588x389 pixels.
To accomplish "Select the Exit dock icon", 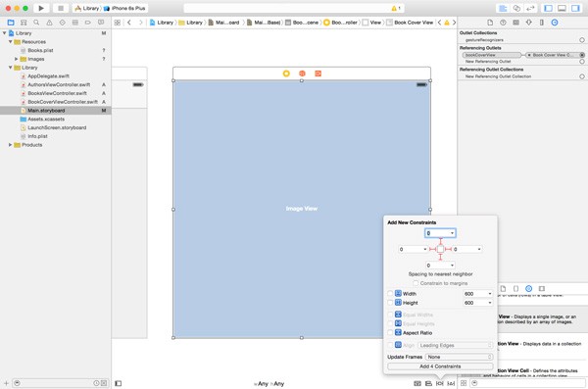I will pos(318,73).
